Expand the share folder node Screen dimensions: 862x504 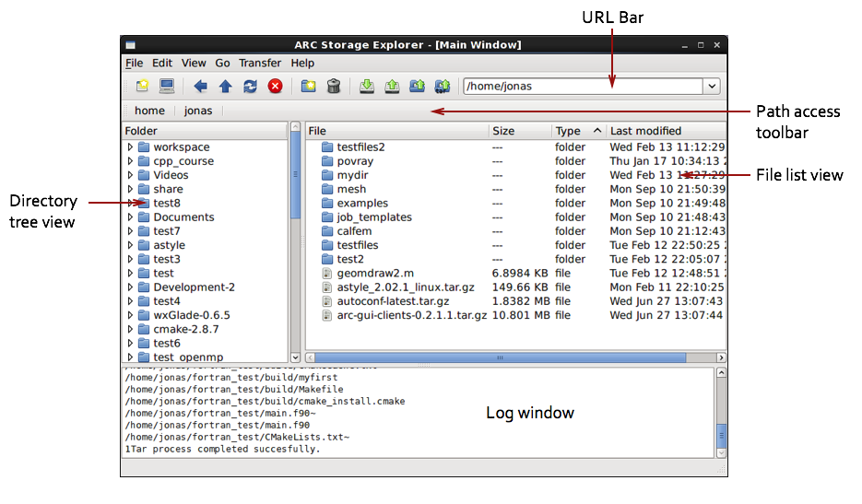(130, 189)
